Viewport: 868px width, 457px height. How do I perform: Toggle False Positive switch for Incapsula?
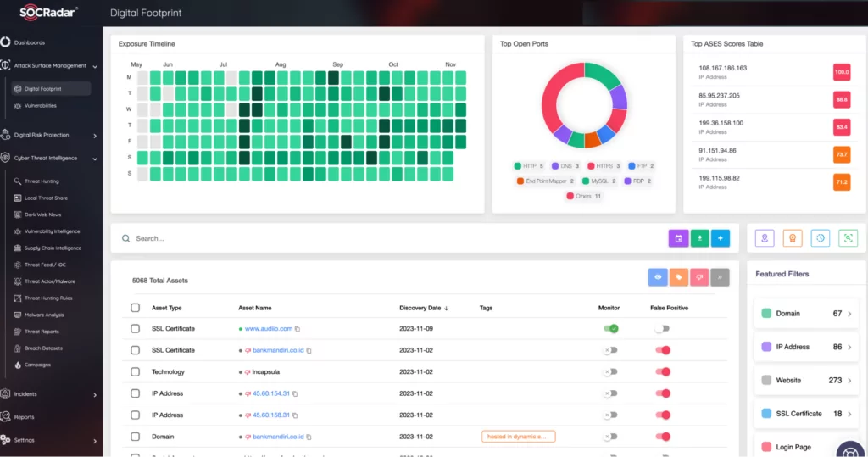coord(663,371)
